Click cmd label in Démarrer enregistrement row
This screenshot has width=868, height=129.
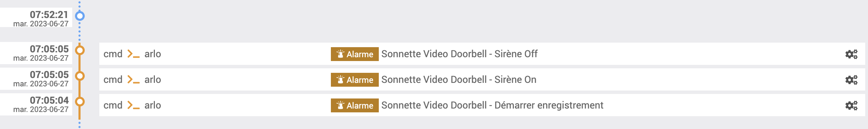pyautogui.click(x=113, y=105)
